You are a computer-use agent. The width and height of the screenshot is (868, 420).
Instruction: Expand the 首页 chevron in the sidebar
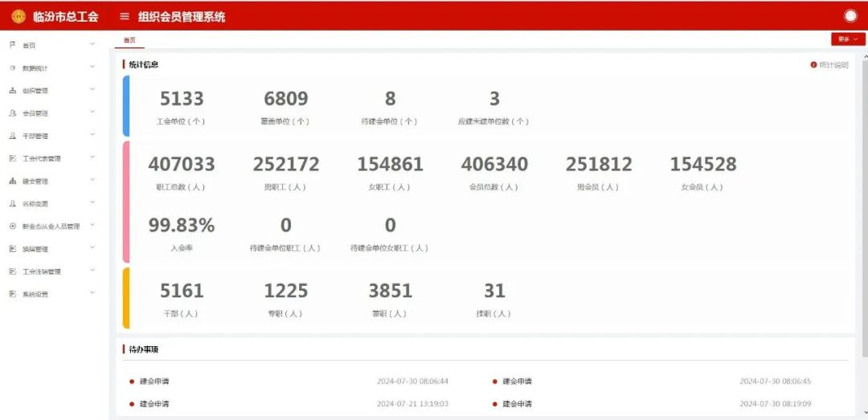click(x=92, y=43)
